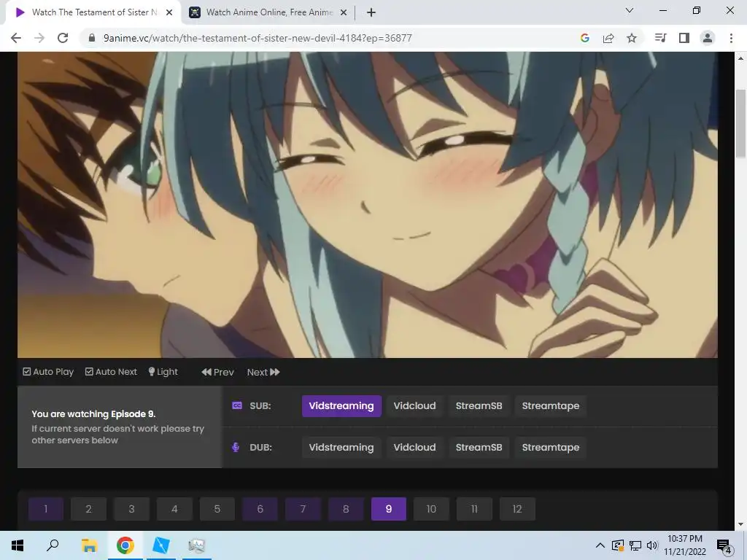Toggle the Light mode bulb

(x=163, y=372)
